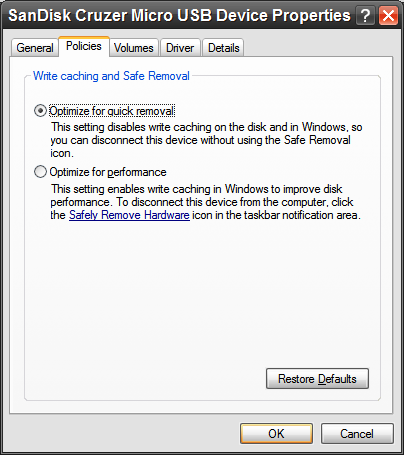Confirm changes with the OK button
This screenshot has width=404, height=455.
tap(276, 434)
